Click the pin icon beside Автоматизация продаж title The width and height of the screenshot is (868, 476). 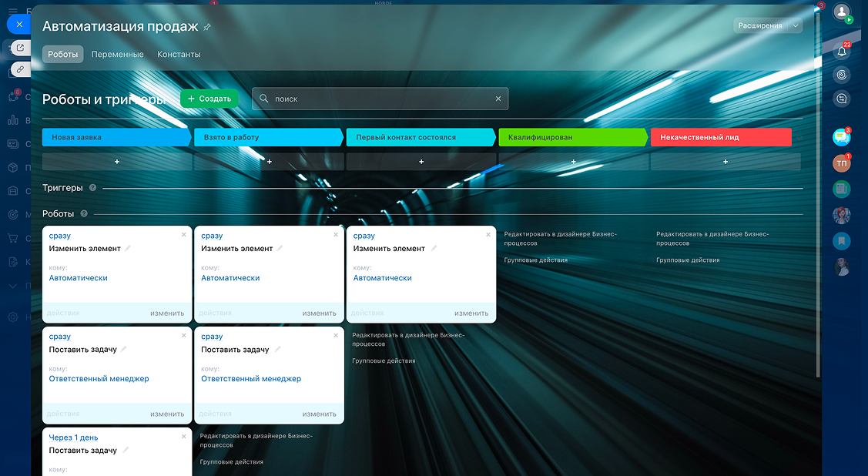(207, 27)
